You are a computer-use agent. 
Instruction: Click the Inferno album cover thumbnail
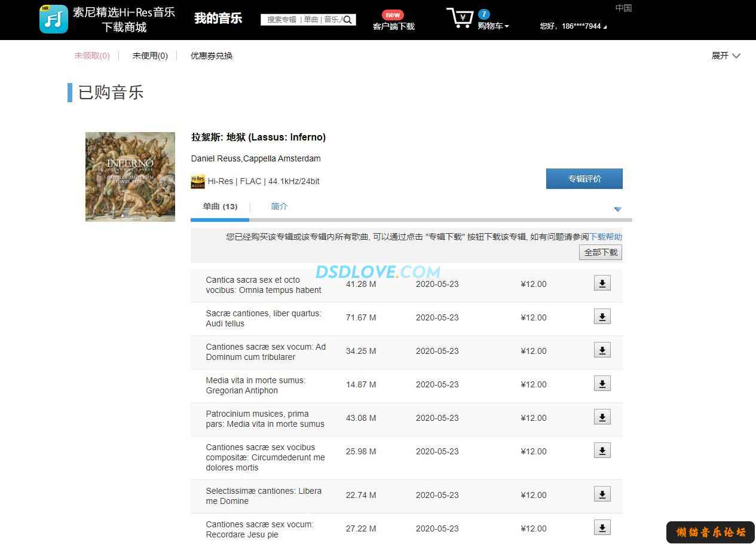(x=130, y=177)
